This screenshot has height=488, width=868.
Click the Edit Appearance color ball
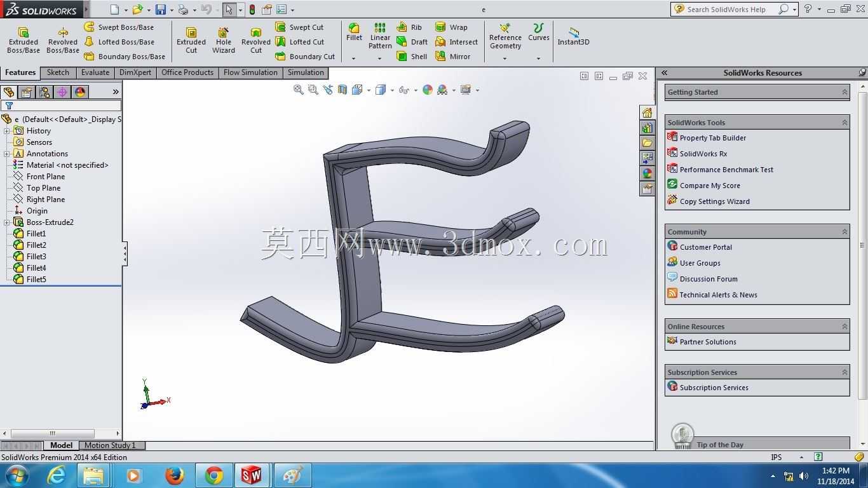[428, 90]
